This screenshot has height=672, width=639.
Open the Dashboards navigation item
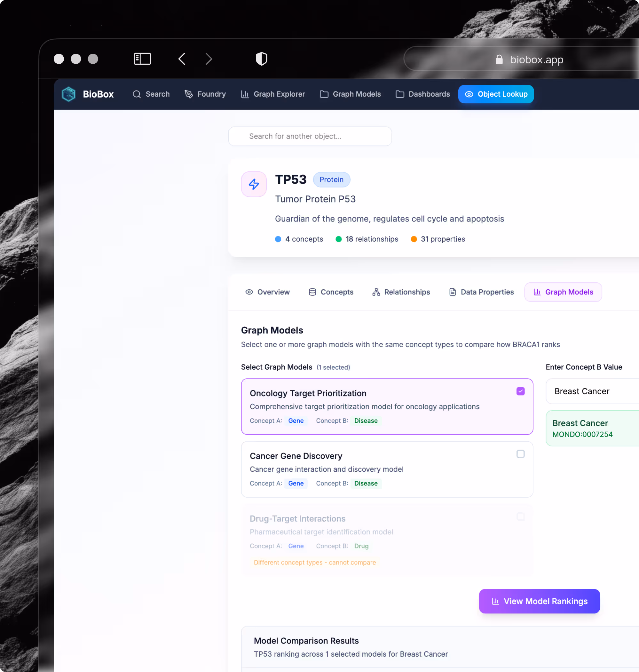coord(422,94)
